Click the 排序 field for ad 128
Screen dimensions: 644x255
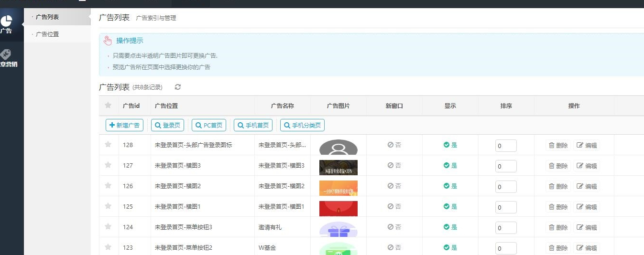[506, 146]
